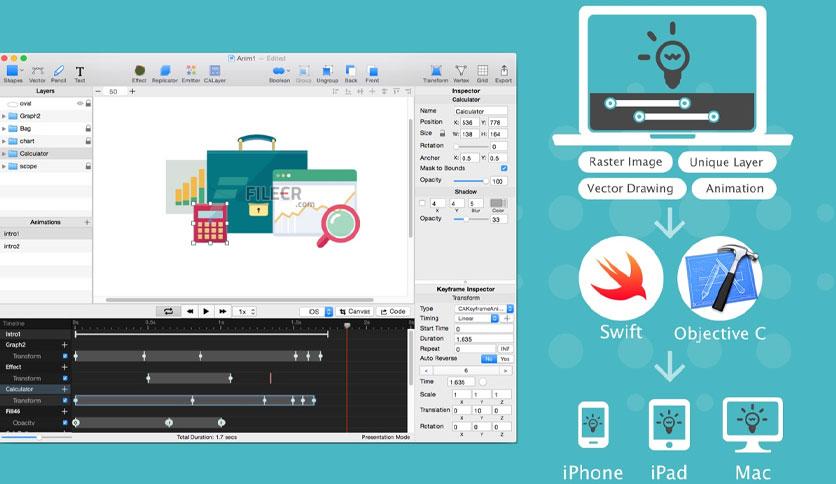Activate the Transform tool

pos(436,74)
